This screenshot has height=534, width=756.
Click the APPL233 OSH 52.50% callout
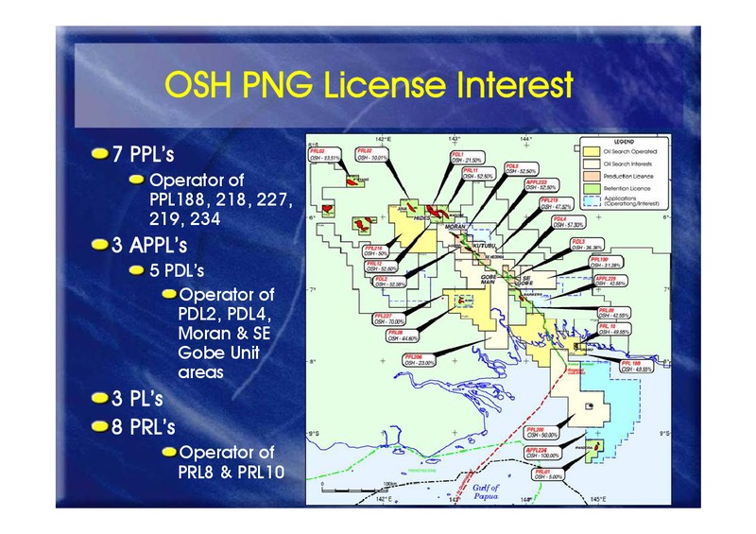(x=541, y=184)
